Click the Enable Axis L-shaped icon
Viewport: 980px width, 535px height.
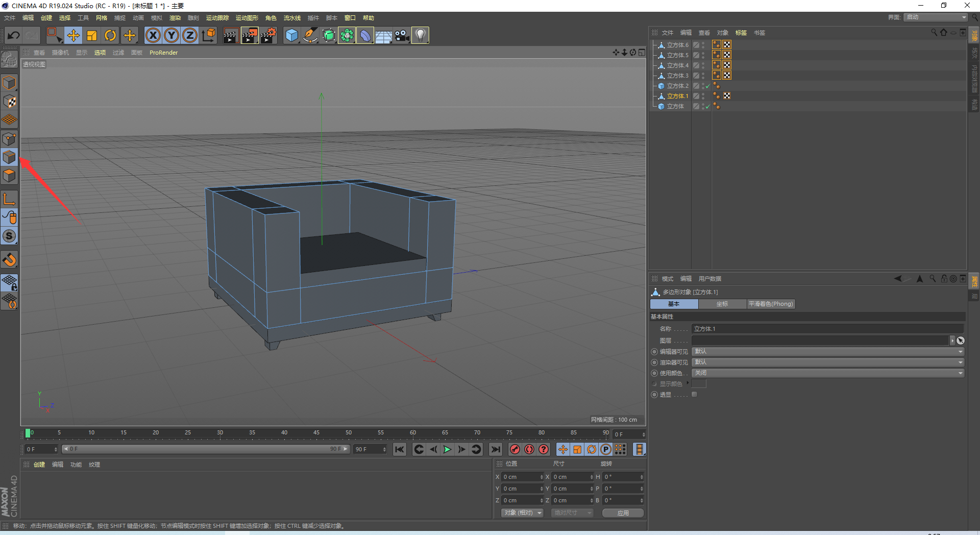pos(9,199)
